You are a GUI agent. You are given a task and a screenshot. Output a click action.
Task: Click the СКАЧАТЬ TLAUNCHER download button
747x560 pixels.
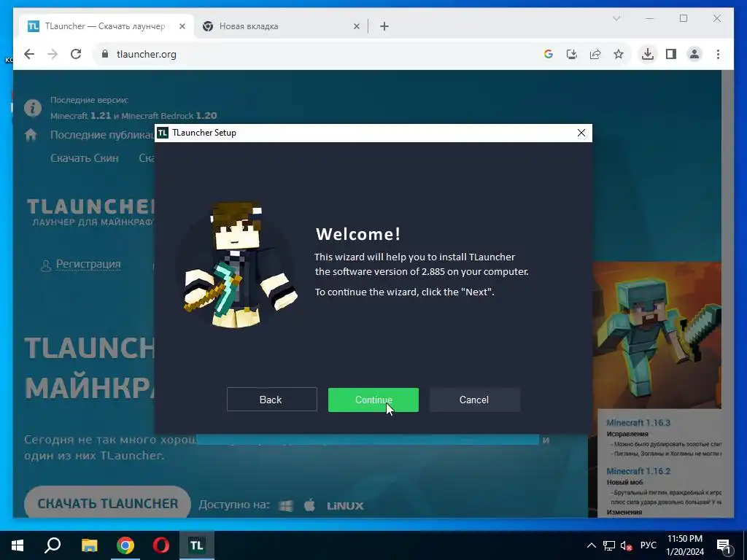pyautogui.click(x=107, y=503)
